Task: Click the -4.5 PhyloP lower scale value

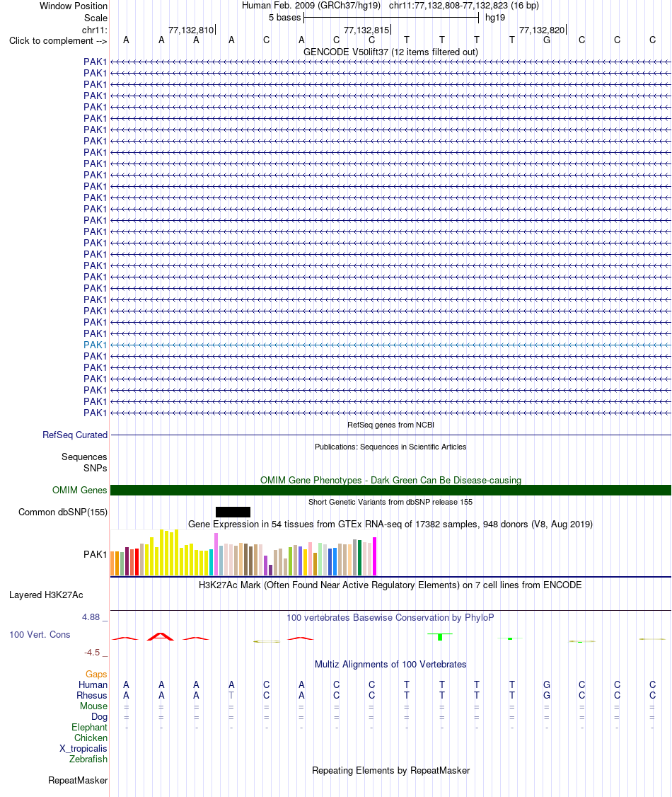Action: (x=92, y=652)
